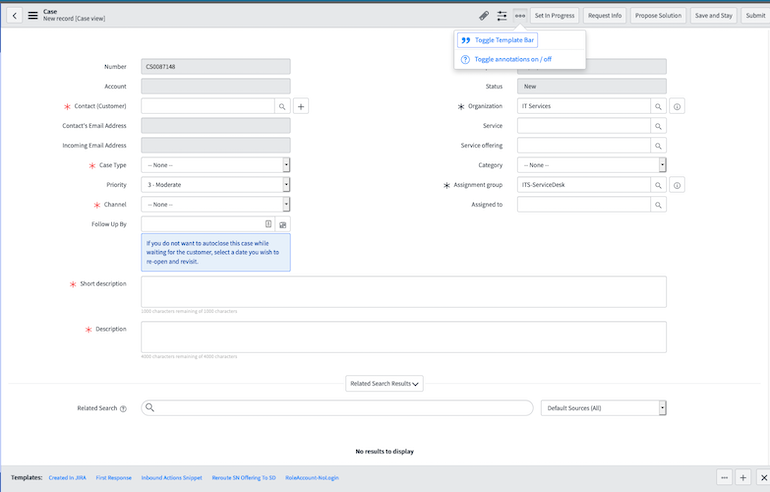Collapse the Related Search Results section
Viewport: 770px width, 492px height.
(x=385, y=383)
